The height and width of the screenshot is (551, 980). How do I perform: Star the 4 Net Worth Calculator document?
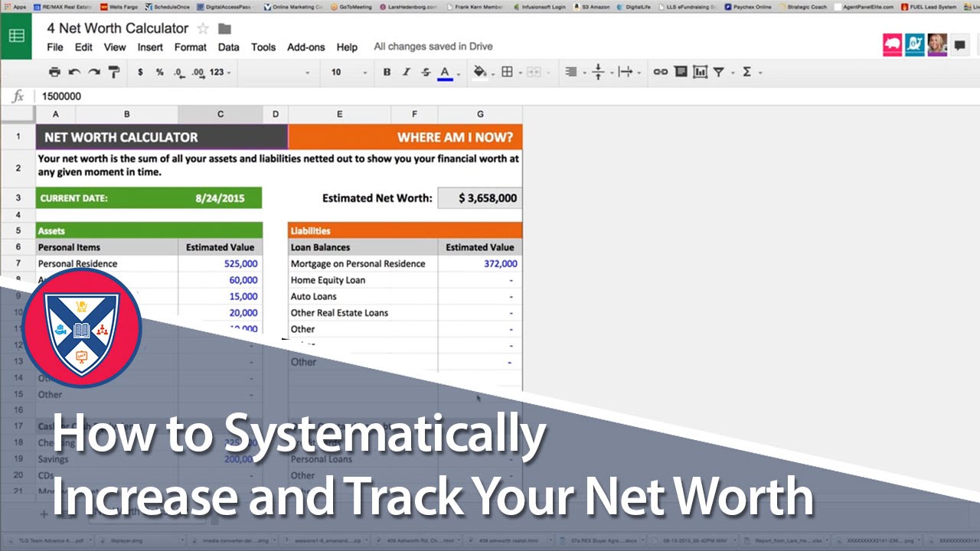[203, 28]
